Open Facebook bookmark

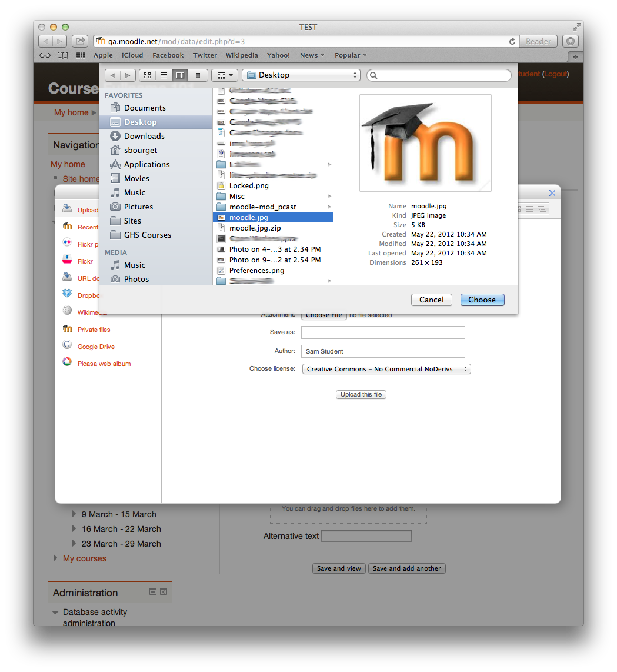point(168,55)
